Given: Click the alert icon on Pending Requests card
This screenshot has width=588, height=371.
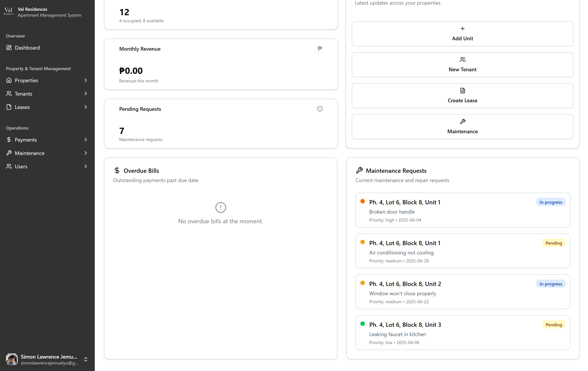Looking at the screenshot, I should (x=320, y=109).
